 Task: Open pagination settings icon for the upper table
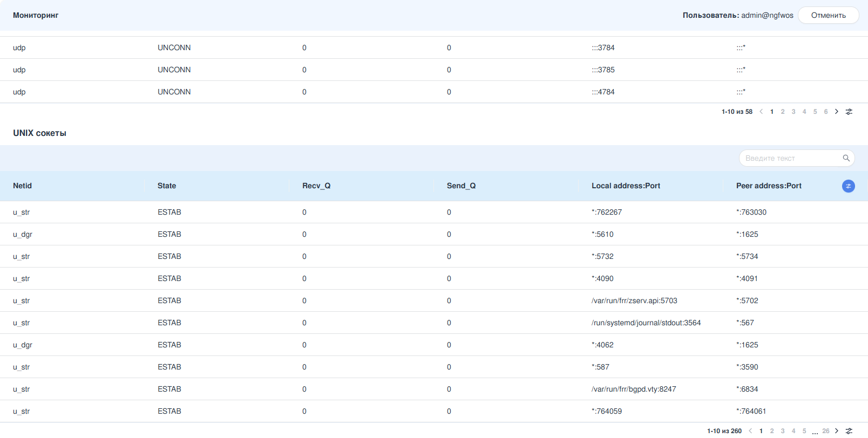click(x=849, y=112)
